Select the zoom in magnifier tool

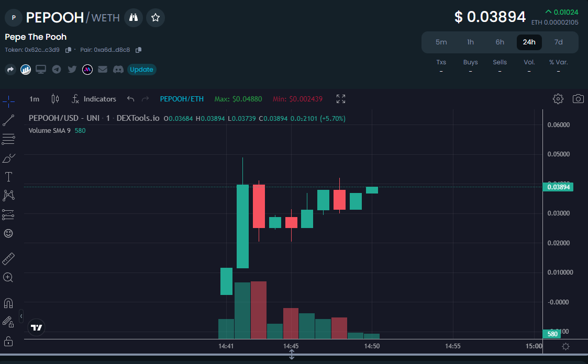pos(8,278)
